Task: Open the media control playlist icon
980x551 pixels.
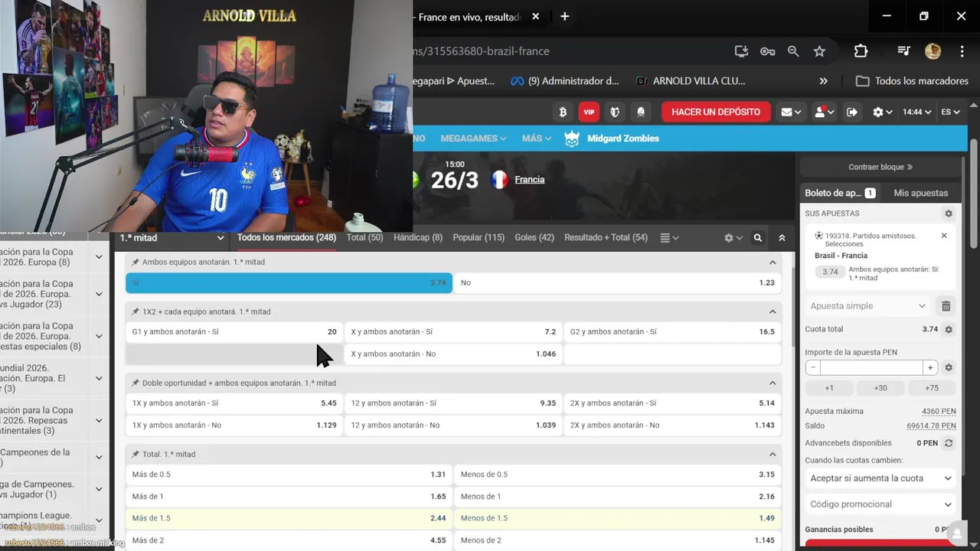Action: pos(904,51)
